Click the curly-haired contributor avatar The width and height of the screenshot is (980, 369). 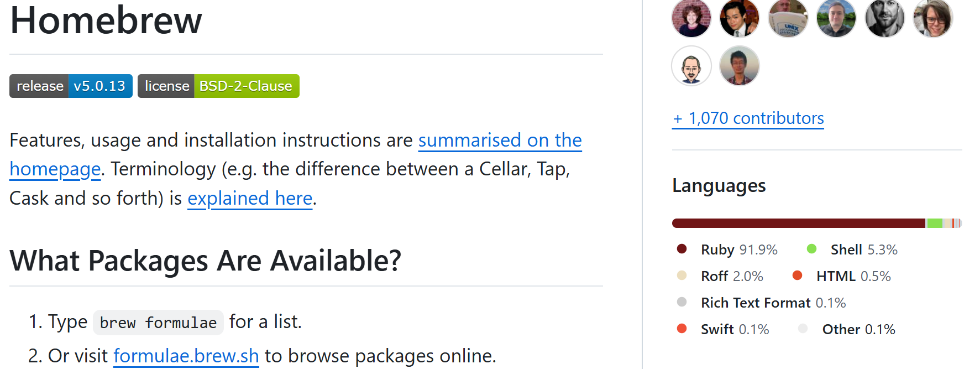click(x=691, y=18)
